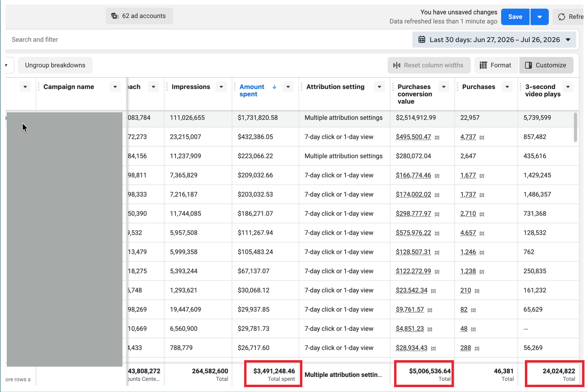Click the 288 purchases value
Image resolution: width=588 pixels, height=392 pixels.
click(466, 348)
